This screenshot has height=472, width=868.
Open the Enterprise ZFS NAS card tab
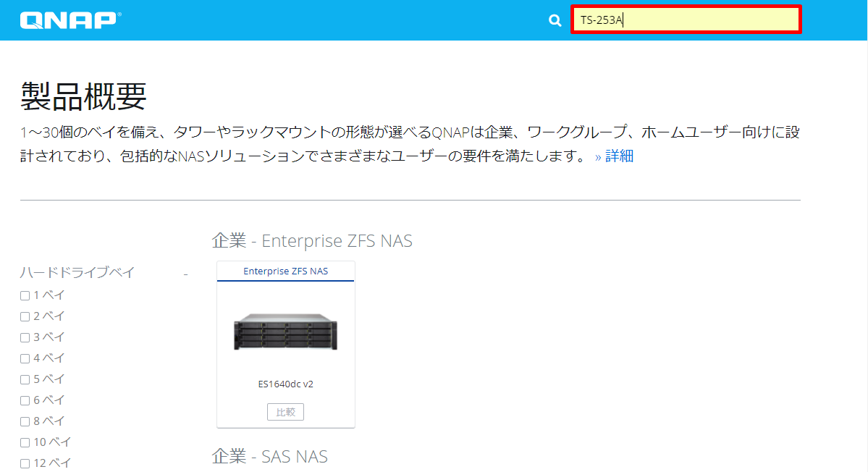(286, 271)
